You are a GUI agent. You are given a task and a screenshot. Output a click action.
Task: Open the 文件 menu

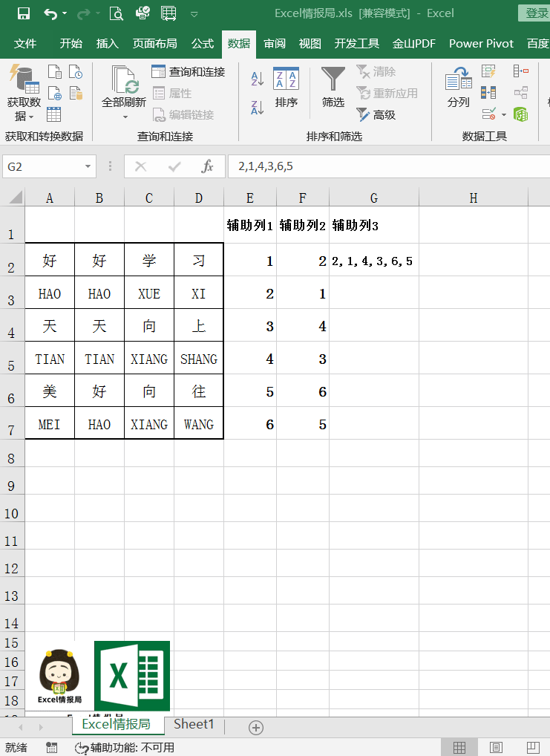pyautogui.click(x=25, y=44)
